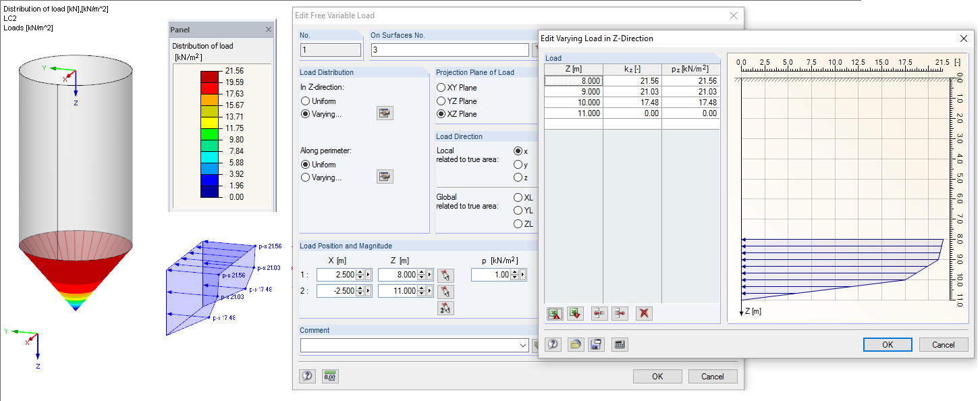Open a saved load distribution via folder icon
The image size is (980, 401).
[x=576, y=344]
